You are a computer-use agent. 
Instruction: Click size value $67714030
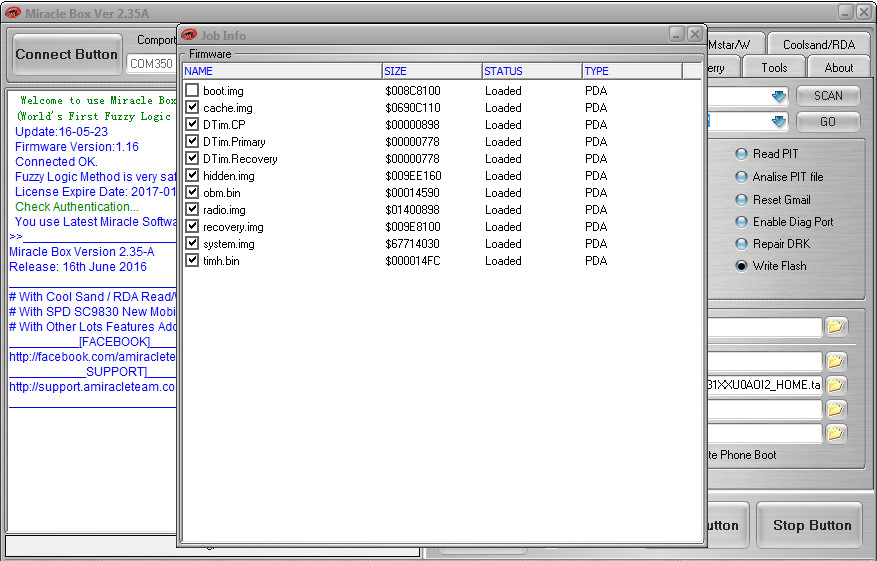(x=412, y=244)
